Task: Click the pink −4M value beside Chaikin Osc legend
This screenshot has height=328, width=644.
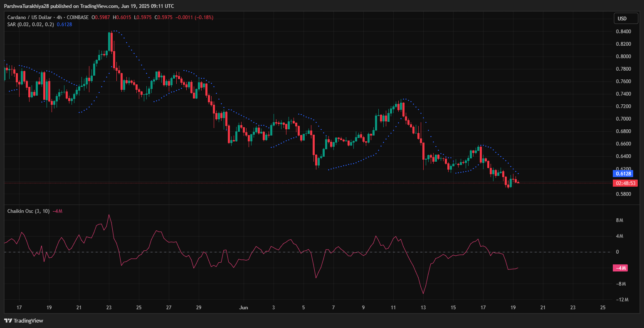Action: [x=57, y=211]
